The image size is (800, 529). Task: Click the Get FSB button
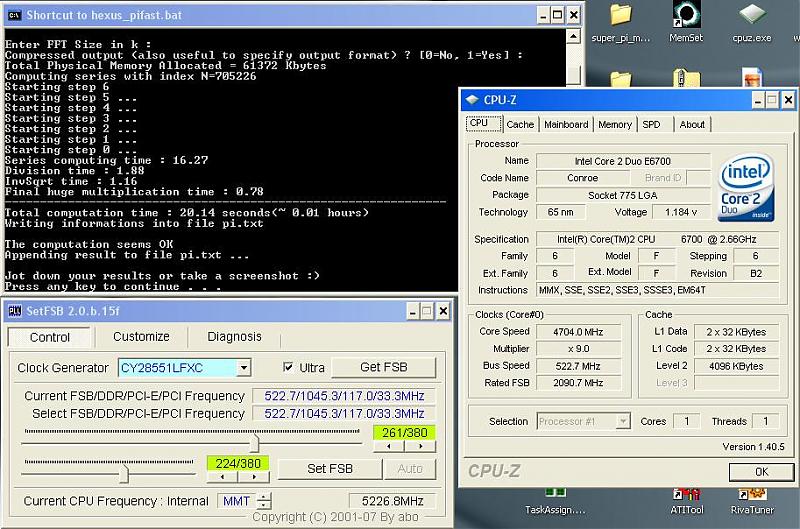(x=384, y=367)
